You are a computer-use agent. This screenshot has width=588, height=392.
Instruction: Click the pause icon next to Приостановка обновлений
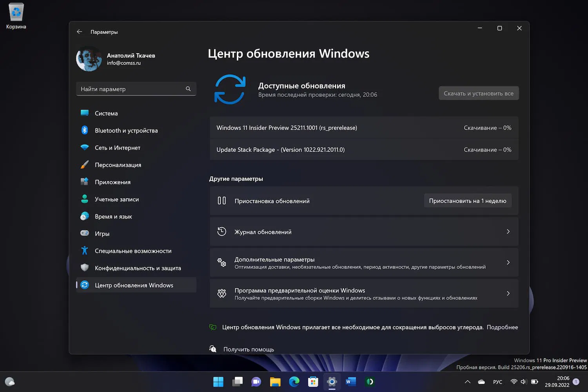(x=221, y=200)
